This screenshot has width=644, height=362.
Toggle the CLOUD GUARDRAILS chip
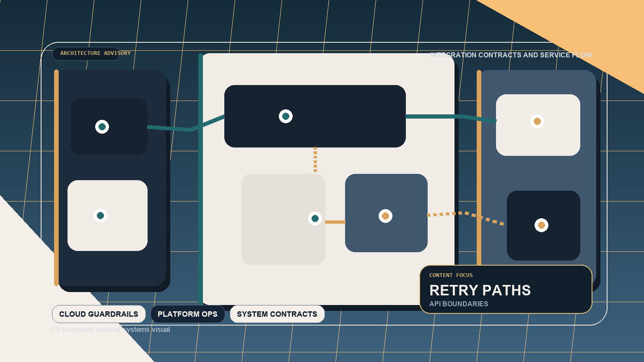(x=99, y=314)
